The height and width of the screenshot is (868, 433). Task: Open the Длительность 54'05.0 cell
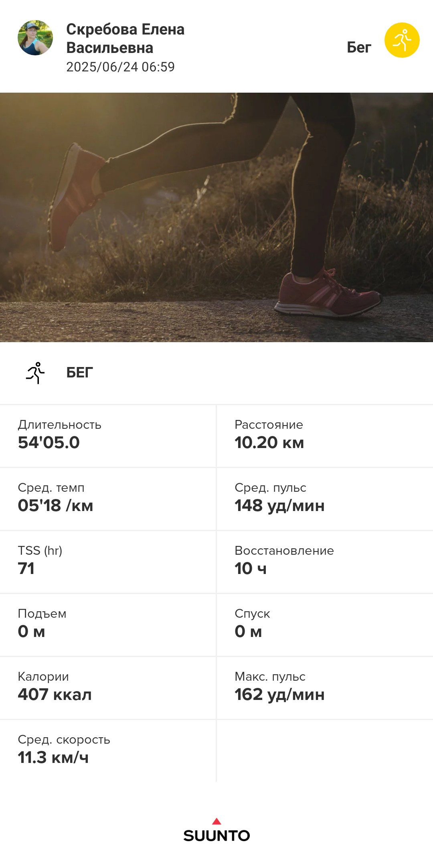tap(108, 436)
